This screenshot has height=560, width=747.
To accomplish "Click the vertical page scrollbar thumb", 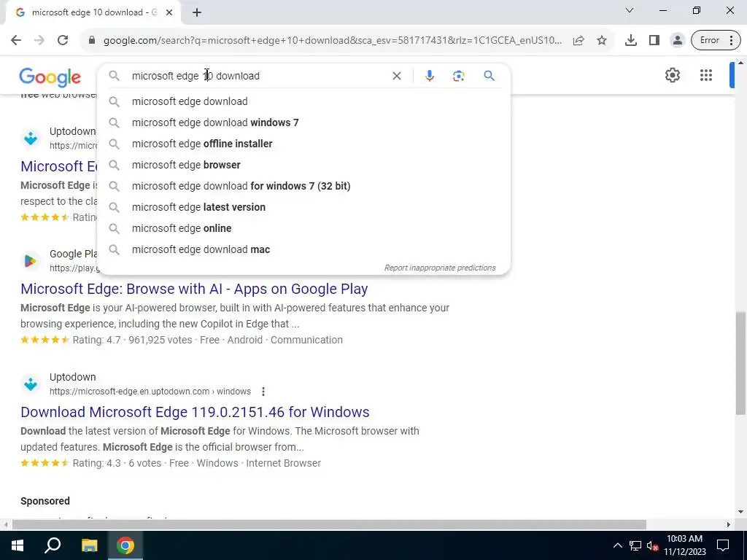I will click(741, 363).
